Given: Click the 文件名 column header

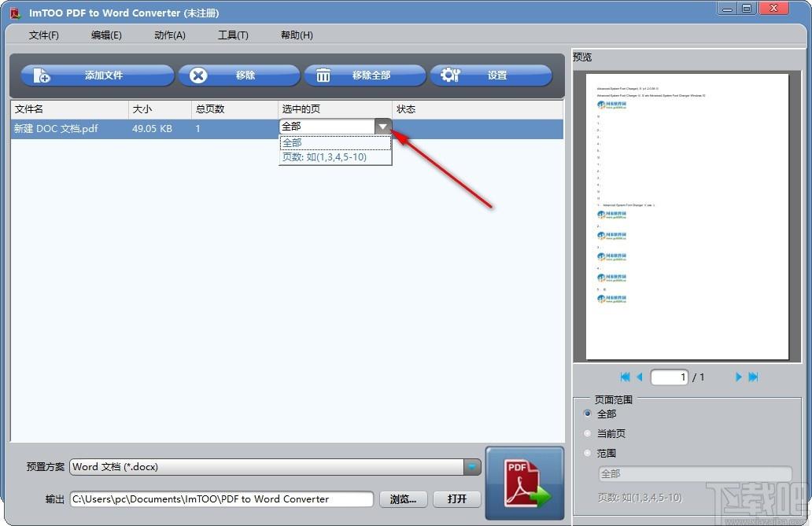Looking at the screenshot, I should click(69, 109).
